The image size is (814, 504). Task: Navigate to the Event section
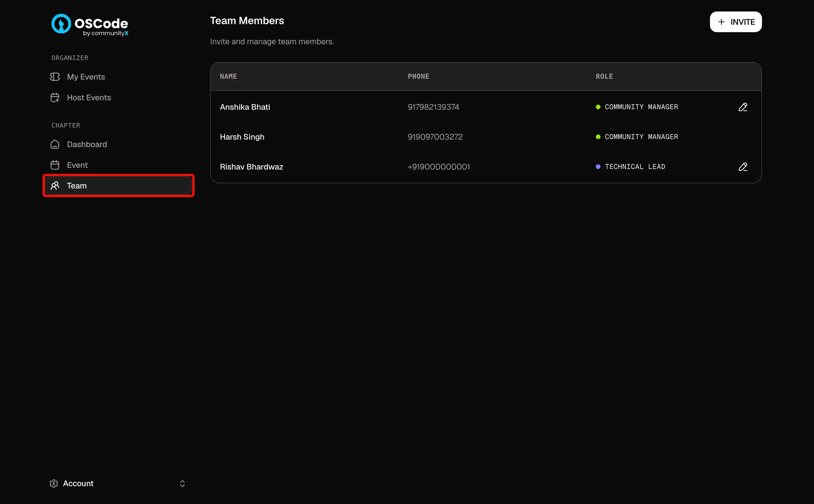point(118,165)
